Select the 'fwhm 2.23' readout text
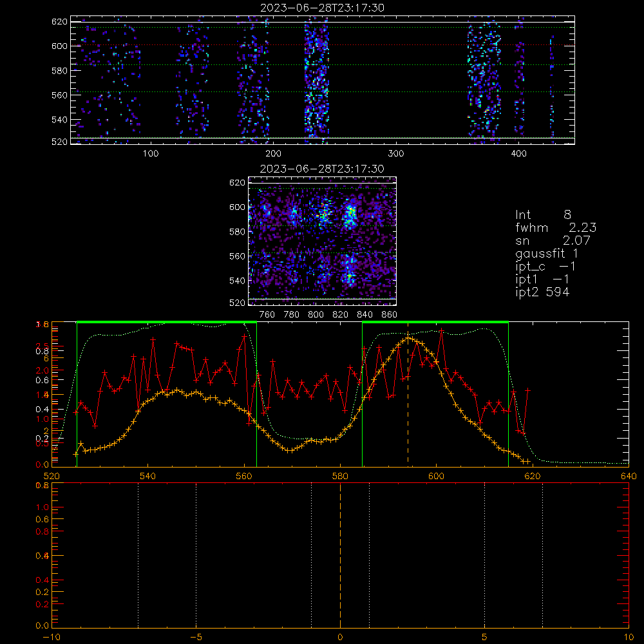 [556, 227]
